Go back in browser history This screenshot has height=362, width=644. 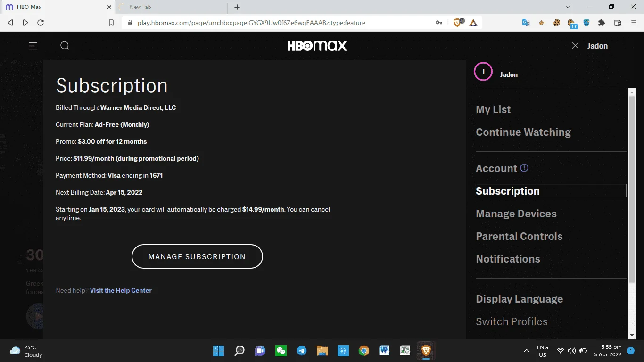(10, 23)
